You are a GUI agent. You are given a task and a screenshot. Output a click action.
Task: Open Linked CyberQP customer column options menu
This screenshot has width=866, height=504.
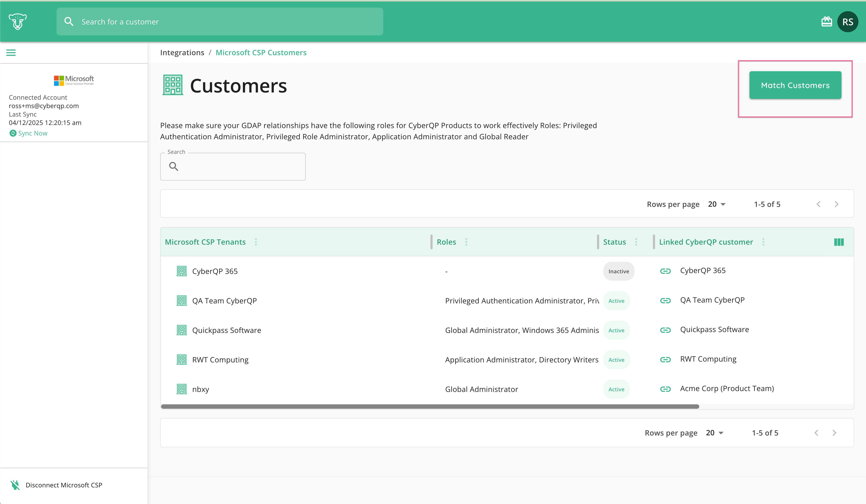click(x=763, y=242)
